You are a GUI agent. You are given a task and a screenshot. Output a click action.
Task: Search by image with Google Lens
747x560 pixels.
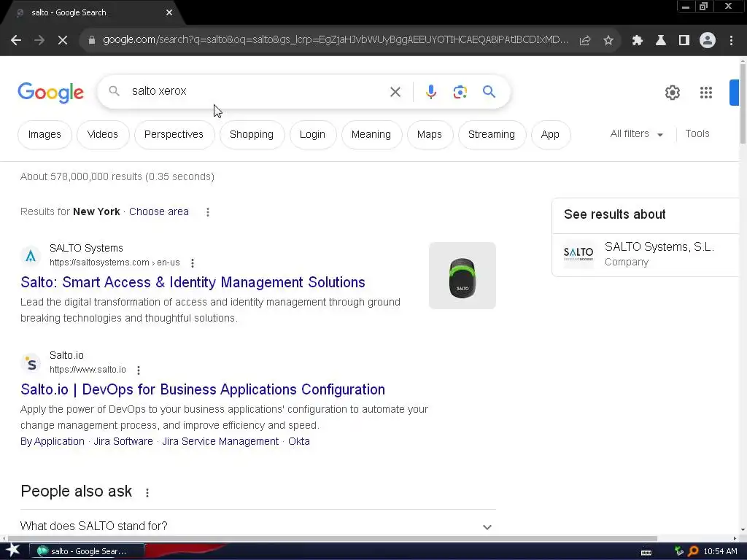460,92
